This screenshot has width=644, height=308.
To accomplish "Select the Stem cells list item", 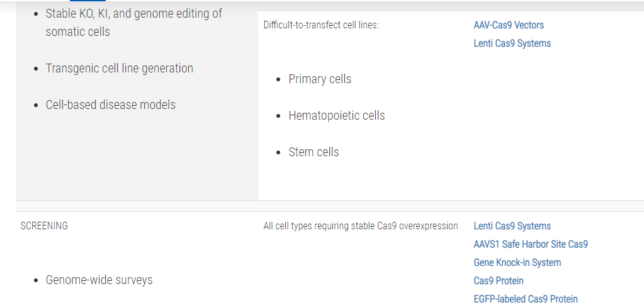I will pos(314,152).
